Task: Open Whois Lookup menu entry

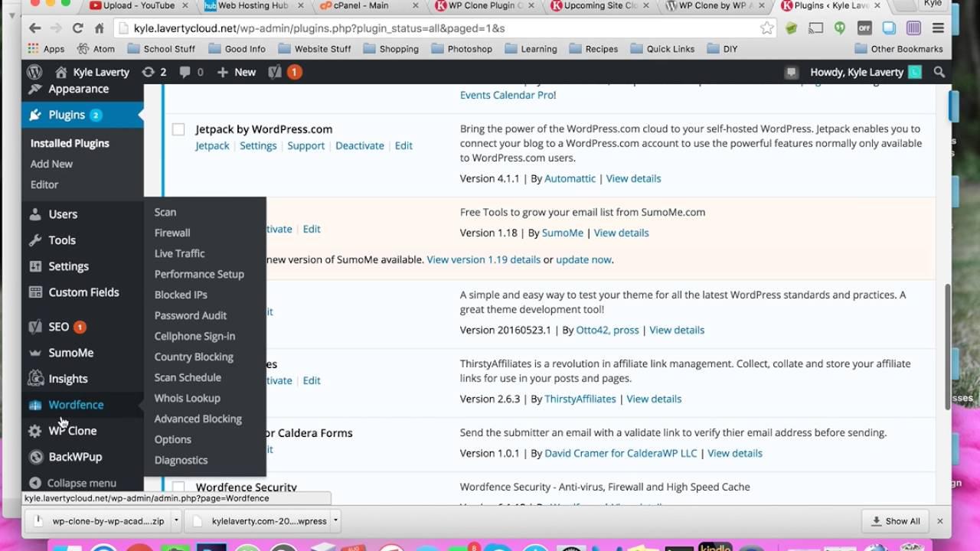Action: 188,398
